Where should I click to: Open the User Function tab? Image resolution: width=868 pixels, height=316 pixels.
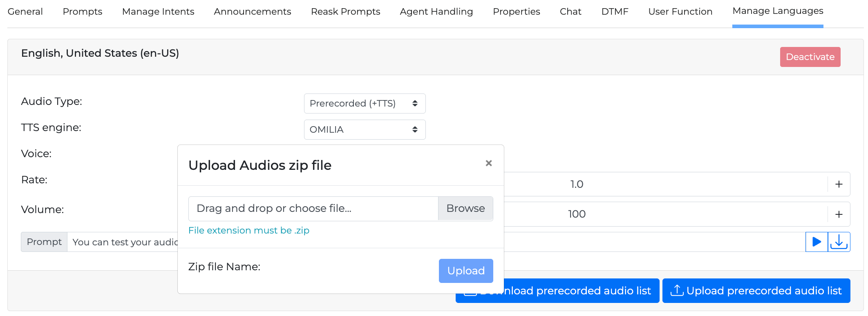coord(680,11)
